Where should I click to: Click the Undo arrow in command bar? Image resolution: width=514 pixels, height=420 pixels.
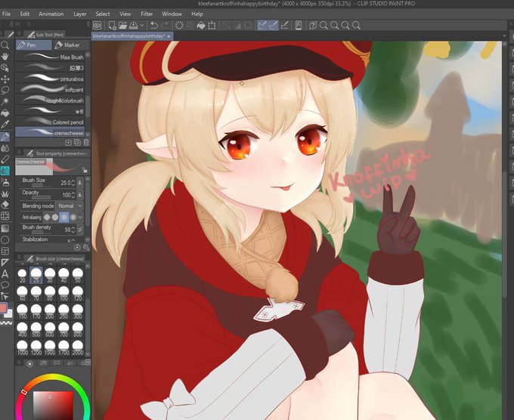(153, 25)
